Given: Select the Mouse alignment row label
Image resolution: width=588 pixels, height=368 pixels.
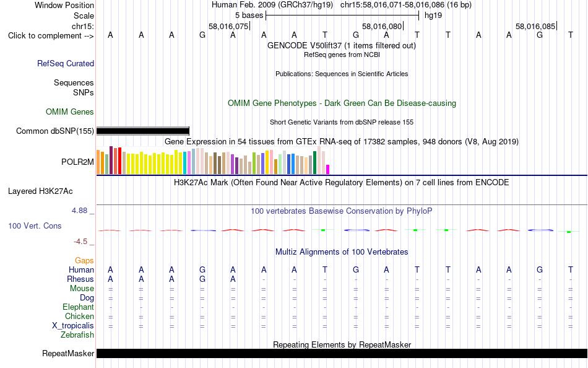Looking at the screenshot, I should pyautogui.click(x=82, y=289).
